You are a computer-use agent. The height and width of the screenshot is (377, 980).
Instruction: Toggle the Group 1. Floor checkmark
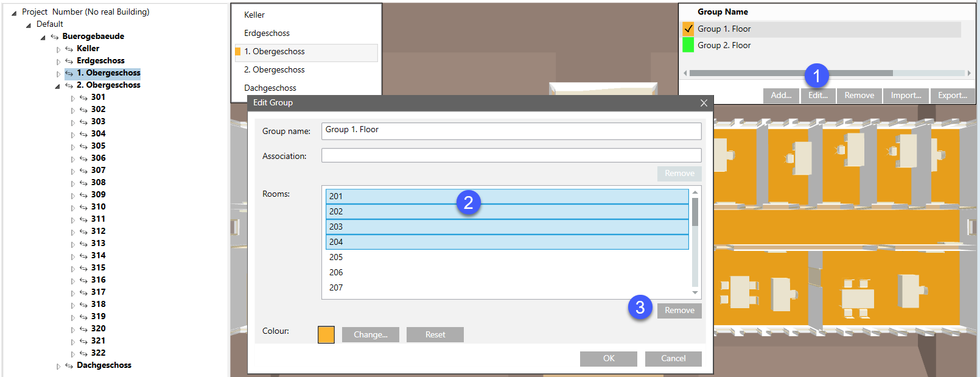pos(688,29)
